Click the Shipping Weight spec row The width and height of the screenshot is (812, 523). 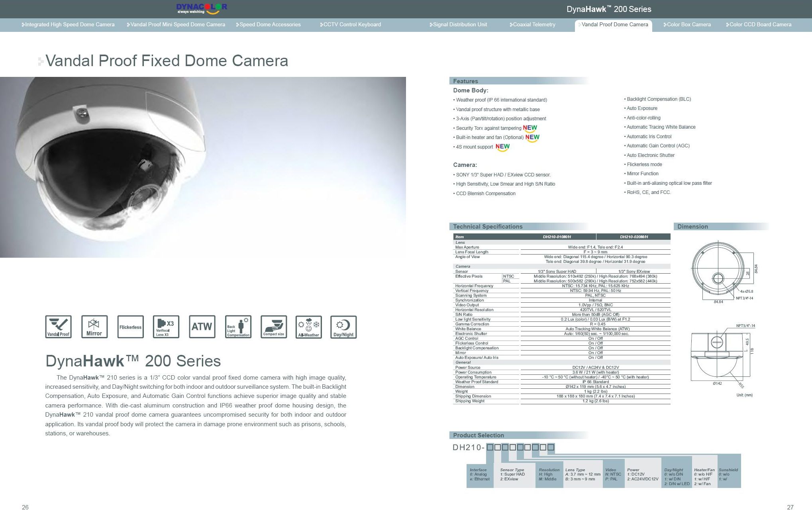(562, 401)
